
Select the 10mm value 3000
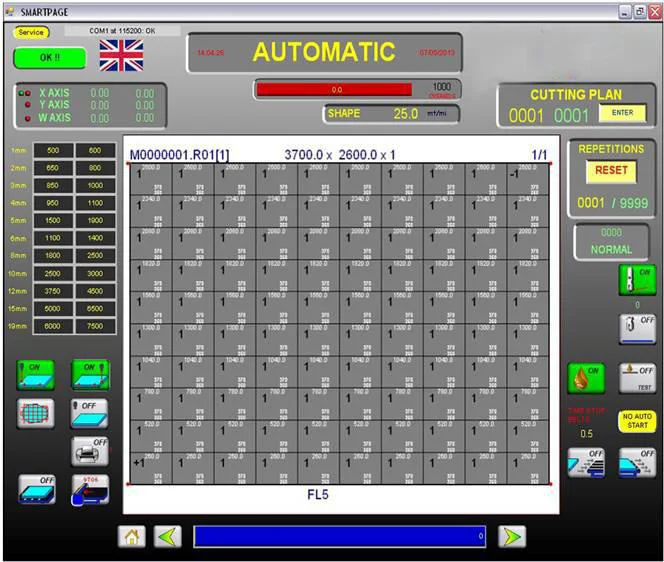(x=95, y=274)
